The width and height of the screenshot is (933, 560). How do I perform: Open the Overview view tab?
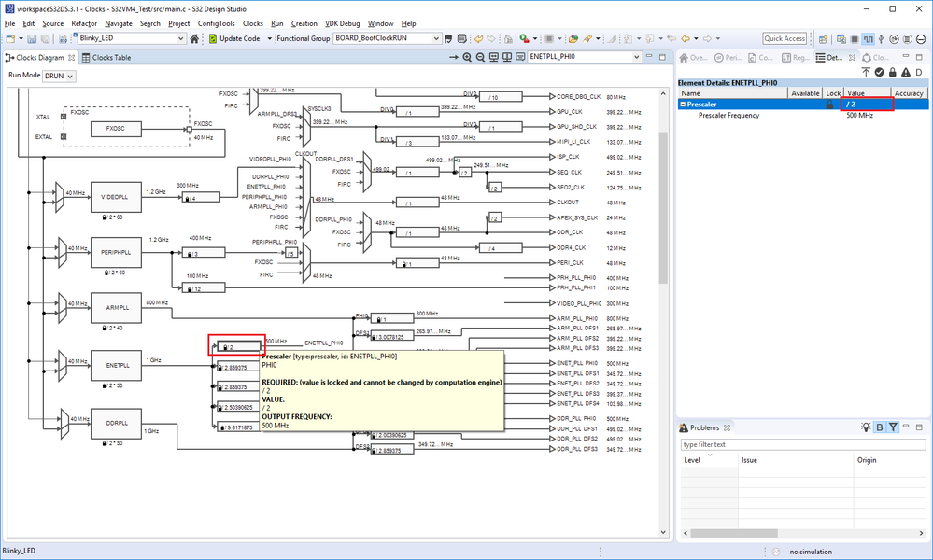point(694,58)
